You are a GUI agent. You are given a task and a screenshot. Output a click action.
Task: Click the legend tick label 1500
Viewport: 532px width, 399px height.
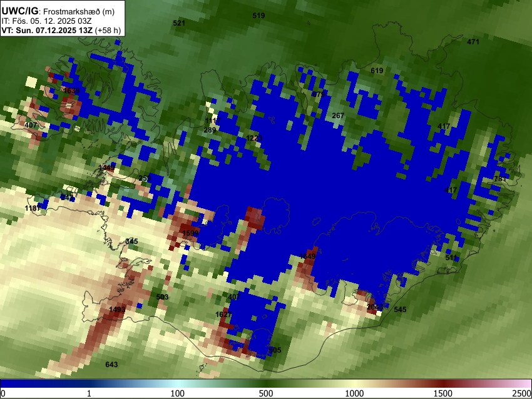coord(443,393)
